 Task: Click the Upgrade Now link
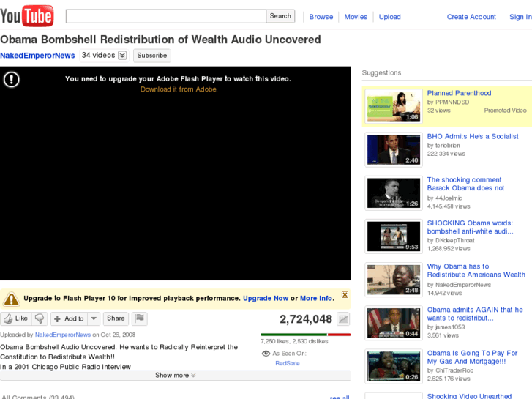tap(266, 298)
